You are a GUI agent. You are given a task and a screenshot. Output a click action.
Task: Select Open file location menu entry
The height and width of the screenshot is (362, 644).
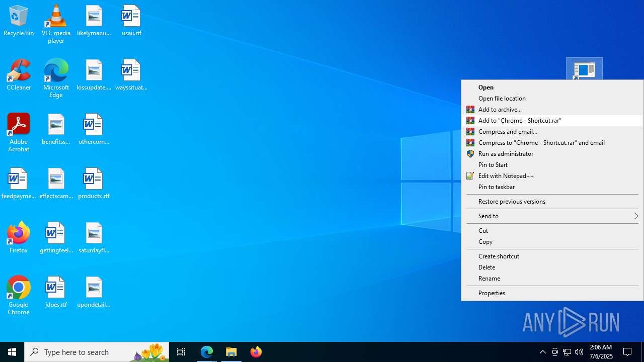click(552, 99)
